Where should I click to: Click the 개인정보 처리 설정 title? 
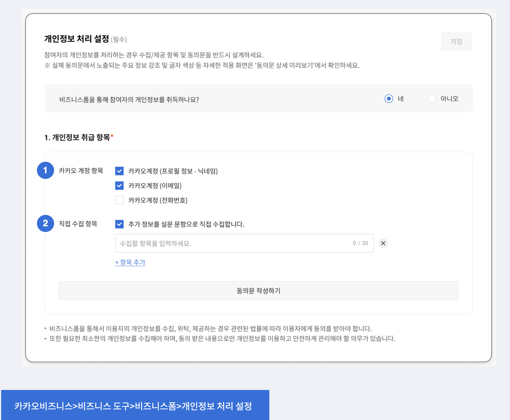tap(77, 39)
